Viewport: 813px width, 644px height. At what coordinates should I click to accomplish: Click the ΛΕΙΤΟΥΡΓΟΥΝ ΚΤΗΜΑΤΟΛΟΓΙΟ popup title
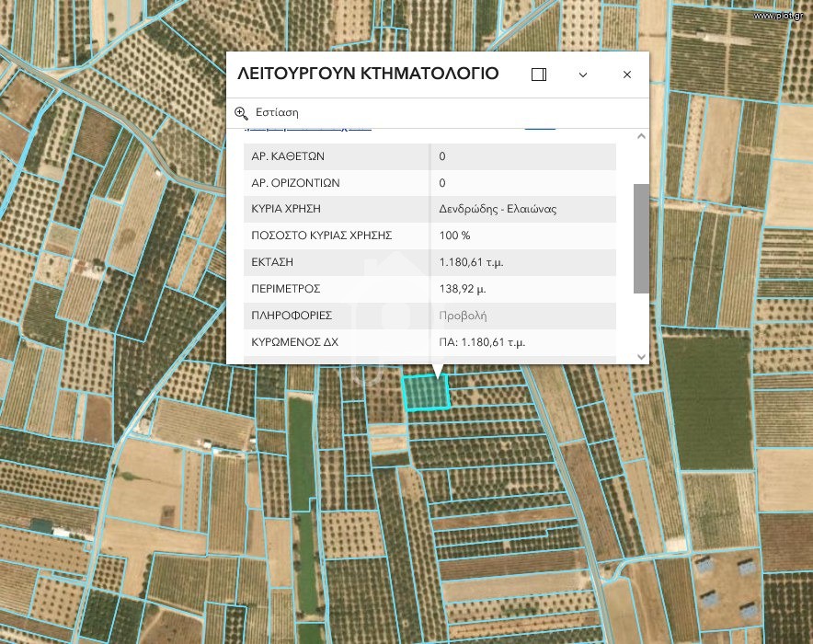point(368,74)
